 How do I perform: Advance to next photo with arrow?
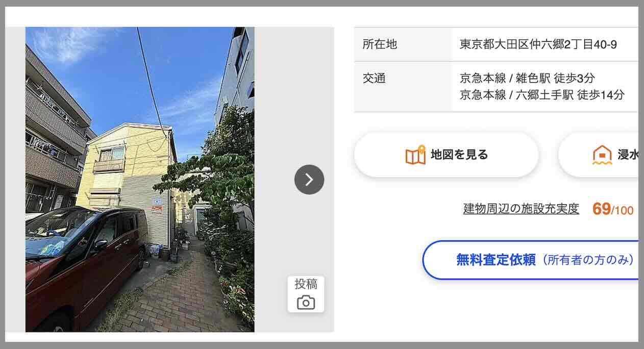[x=309, y=180]
